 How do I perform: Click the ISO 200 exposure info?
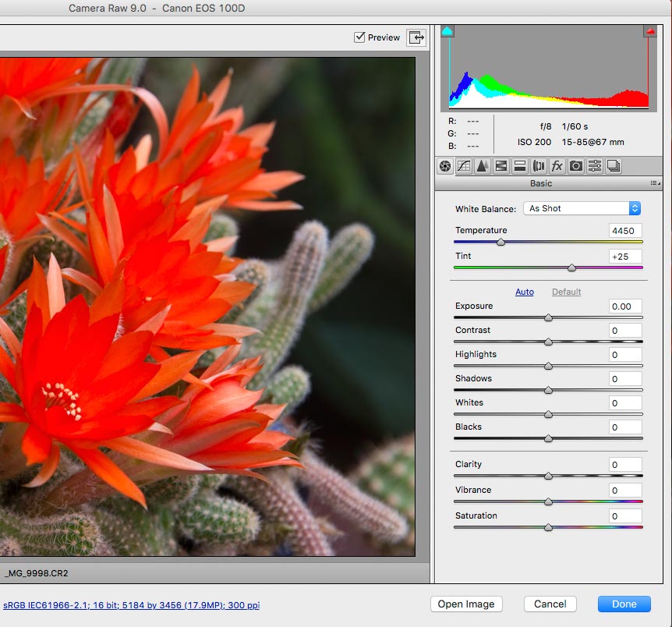[534, 142]
